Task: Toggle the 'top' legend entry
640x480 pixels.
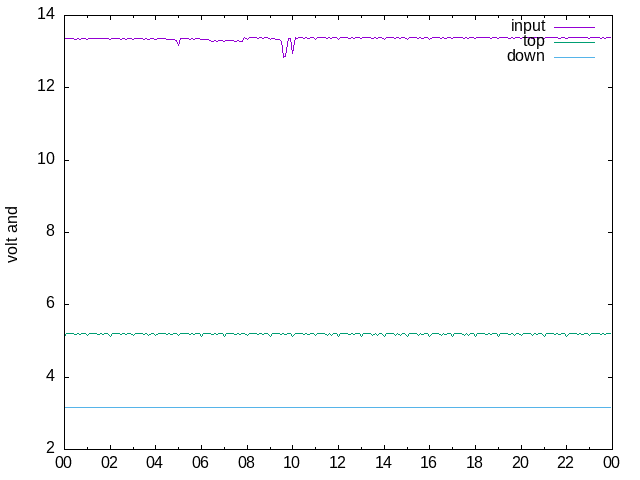Action: [533, 41]
